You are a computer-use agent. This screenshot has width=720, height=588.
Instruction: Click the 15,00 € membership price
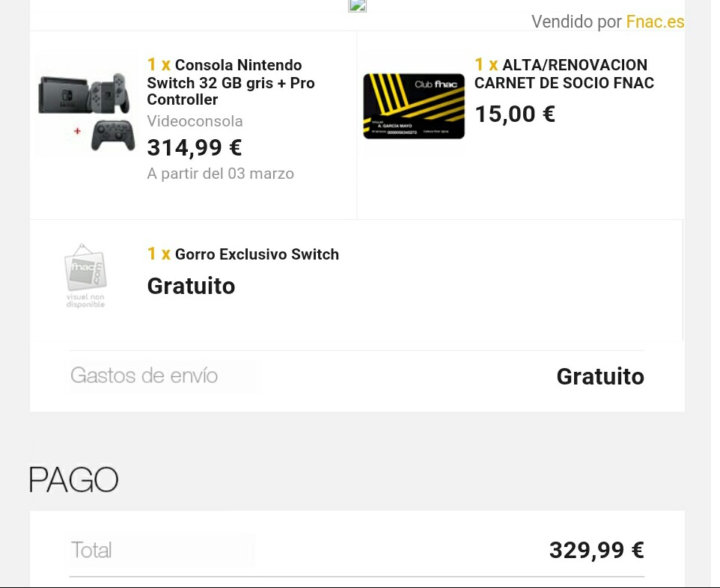click(x=515, y=114)
